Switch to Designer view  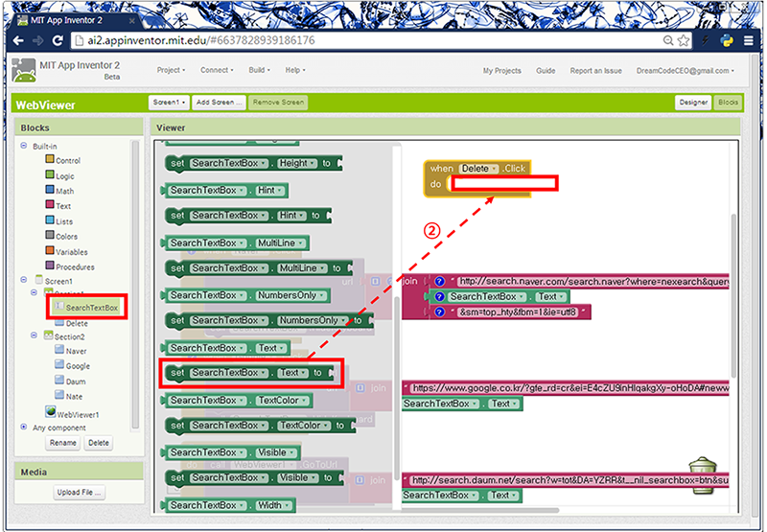(693, 103)
